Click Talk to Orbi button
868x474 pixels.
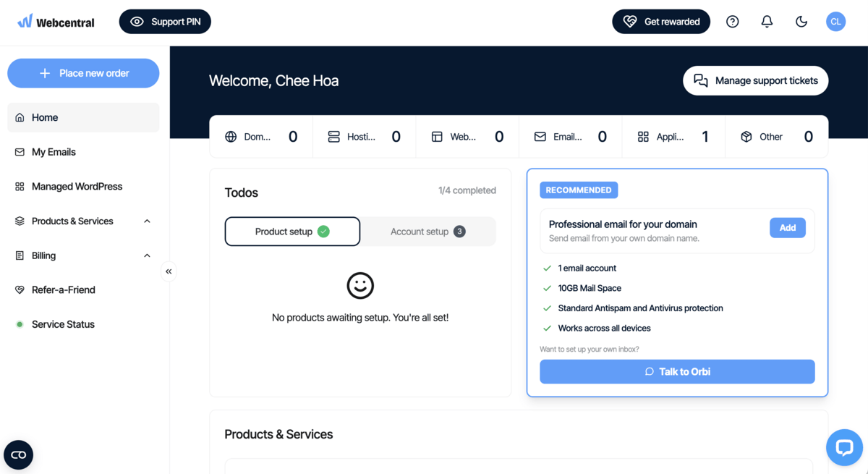coord(677,372)
